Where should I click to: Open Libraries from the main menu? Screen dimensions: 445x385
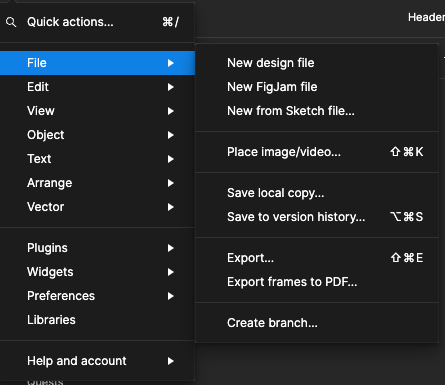pyautogui.click(x=97, y=320)
